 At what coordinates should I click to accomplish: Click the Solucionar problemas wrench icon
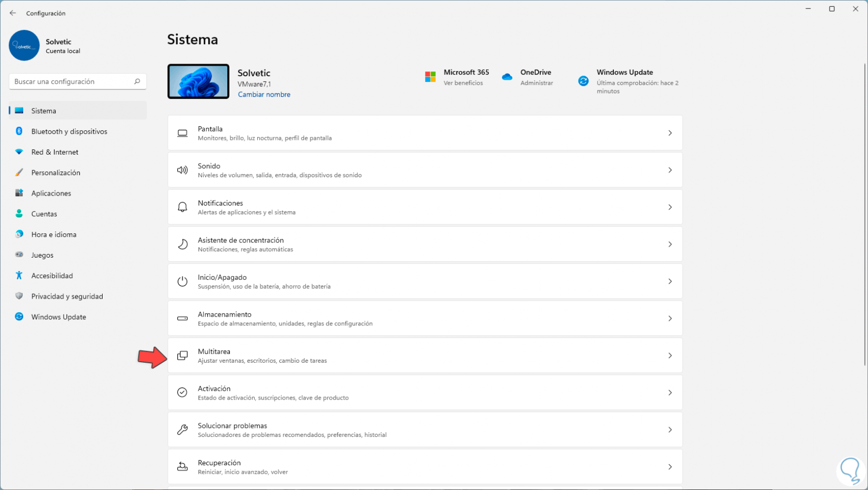(182, 430)
